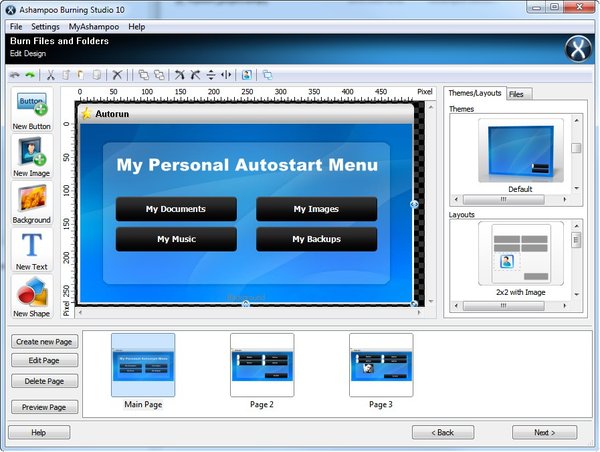Click the Next button
The height and width of the screenshot is (452, 600).
544,432
